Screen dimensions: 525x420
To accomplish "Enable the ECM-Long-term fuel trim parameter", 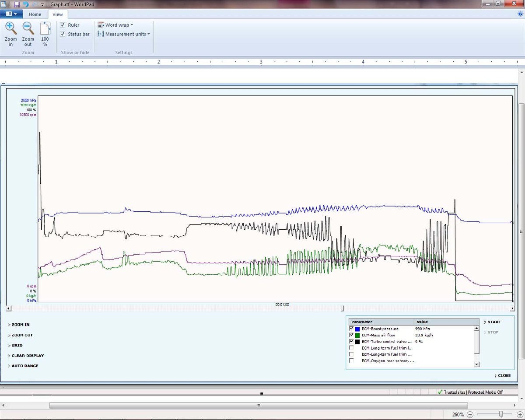I will (x=351, y=348).
